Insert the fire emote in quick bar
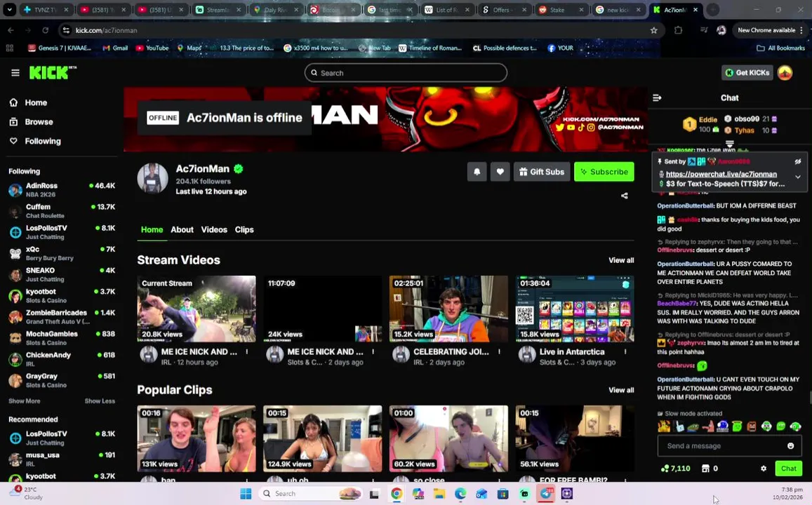The image size is (812, 505). click(664, 426)
